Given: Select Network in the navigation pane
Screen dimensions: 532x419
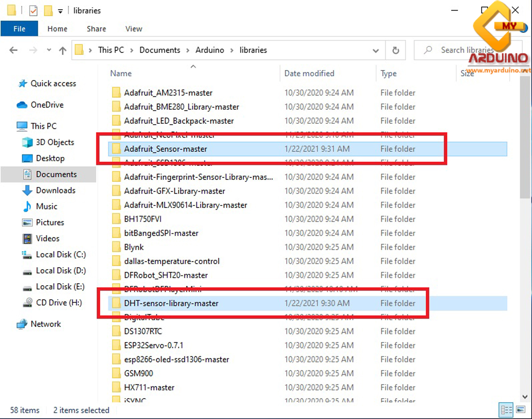Looking at the screenshot, I should [46, 324].
